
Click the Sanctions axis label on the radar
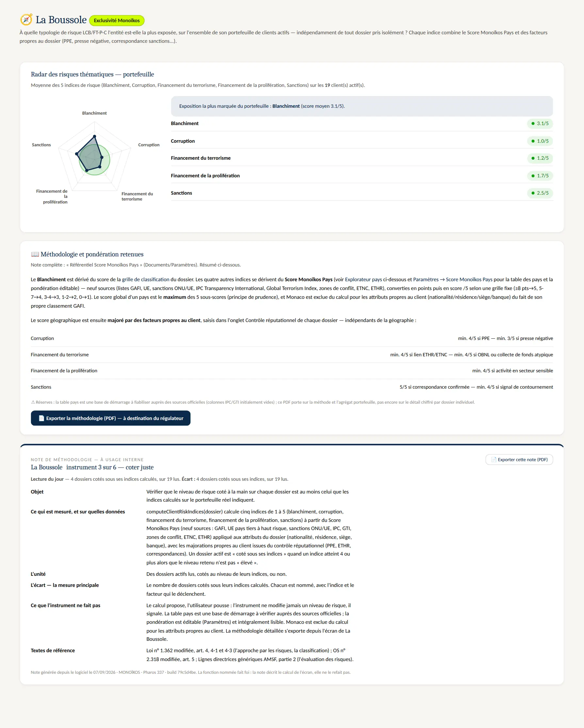41,145
